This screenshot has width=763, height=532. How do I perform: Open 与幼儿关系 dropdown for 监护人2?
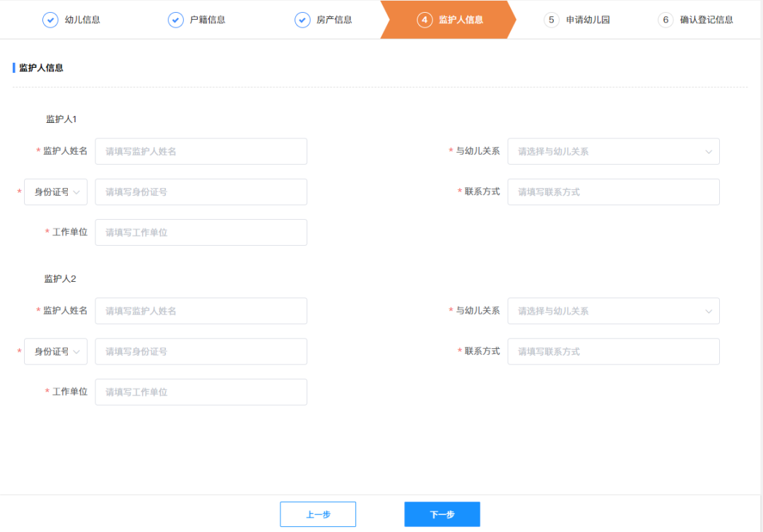[613, 311]
